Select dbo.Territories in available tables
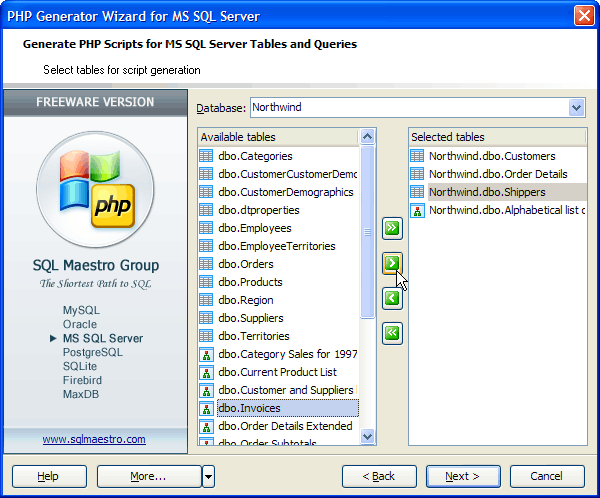600x498 pixels. click(254, 336)
